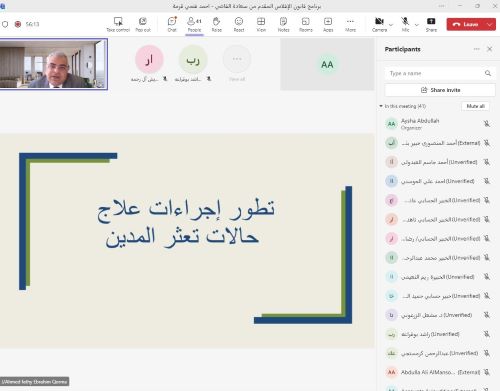
Task: Click عبدالرحمن row's muted mic icon
Action: 487,353
